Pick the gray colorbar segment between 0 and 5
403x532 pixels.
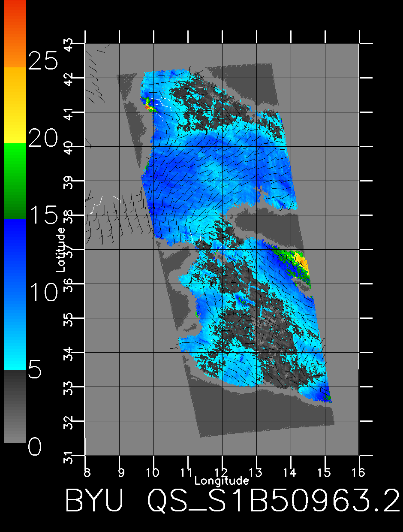pyautogui.click(x=15, y=406)
